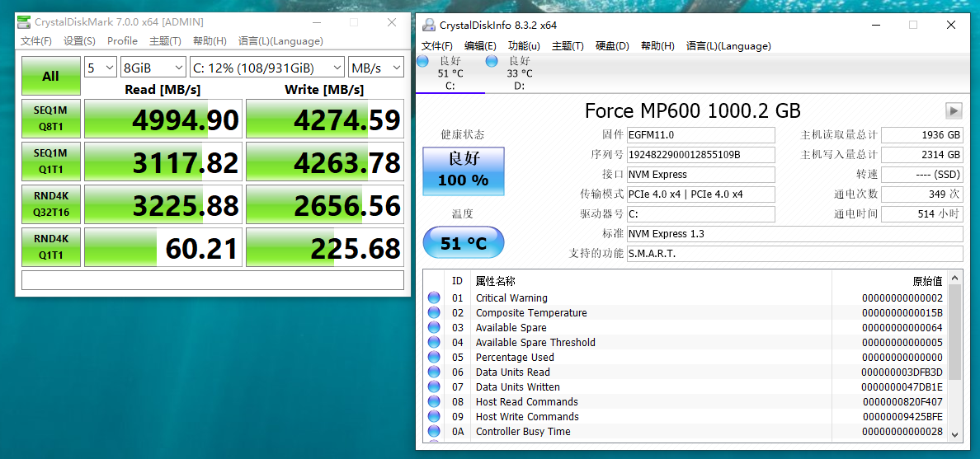
Task: Click the transfer mode field PCIe 4.0 x4
Action: [700, 194]
